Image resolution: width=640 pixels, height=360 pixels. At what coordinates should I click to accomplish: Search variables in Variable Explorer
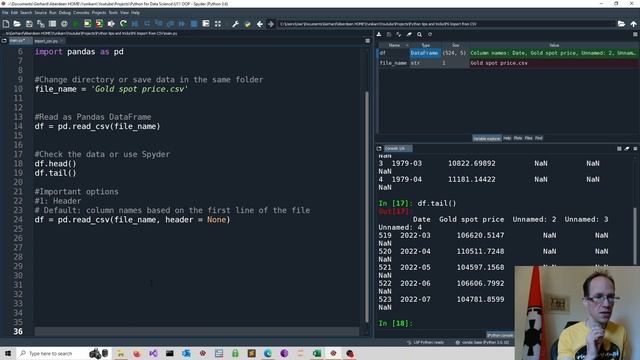click(420, 35)
